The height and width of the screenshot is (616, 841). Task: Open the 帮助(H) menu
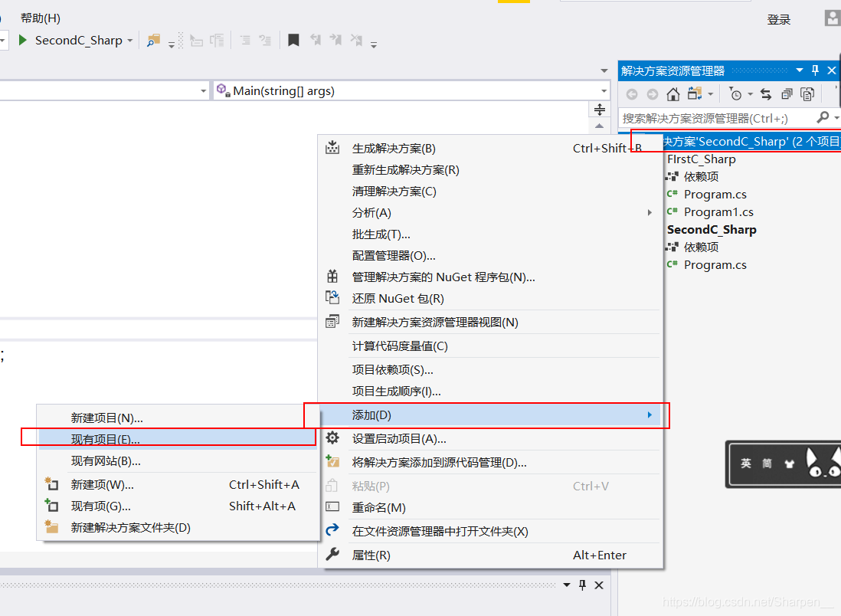41,18
